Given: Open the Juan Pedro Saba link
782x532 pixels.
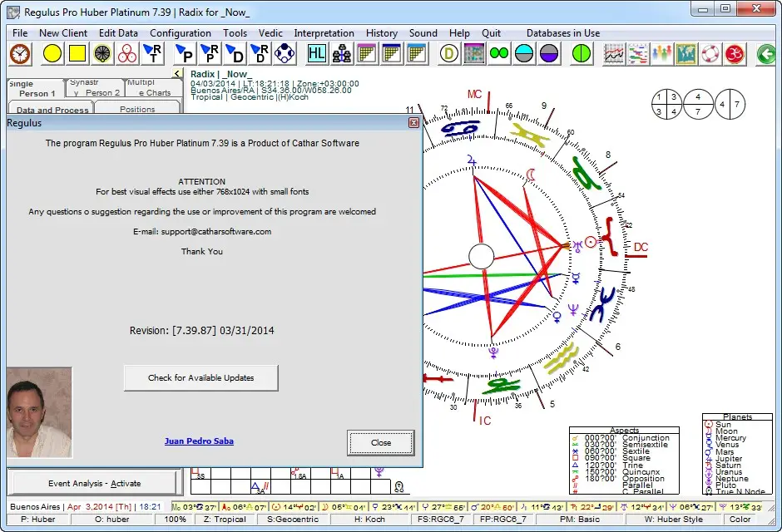Looking at the screenshot, I should click(199, 441).
